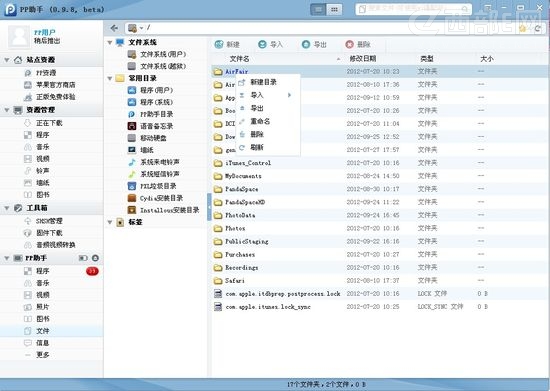Choose 新建目录 from the context menu
Viewport: 550px width, 391px height.
coord(268,82)
